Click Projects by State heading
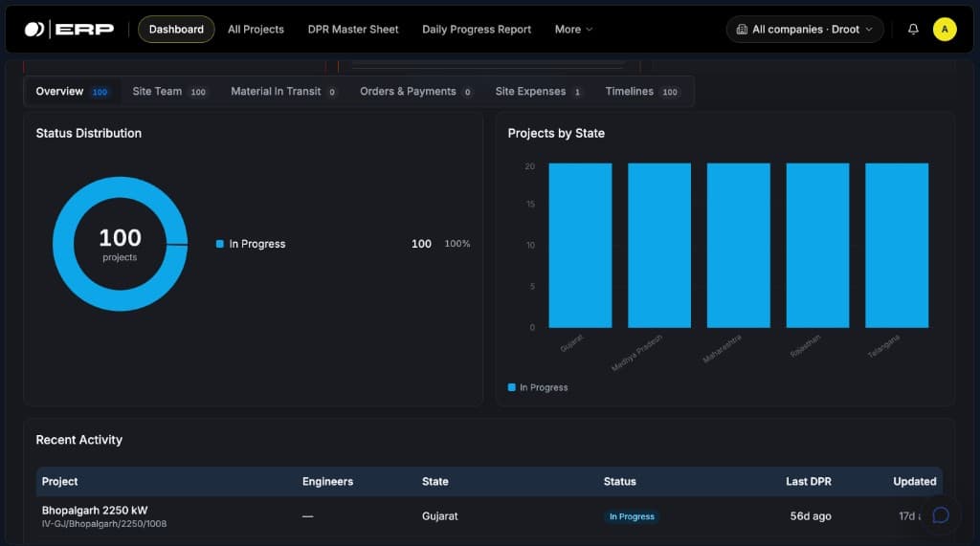The width and height of the screenshot is (980, 546). (x=556, y=133)
